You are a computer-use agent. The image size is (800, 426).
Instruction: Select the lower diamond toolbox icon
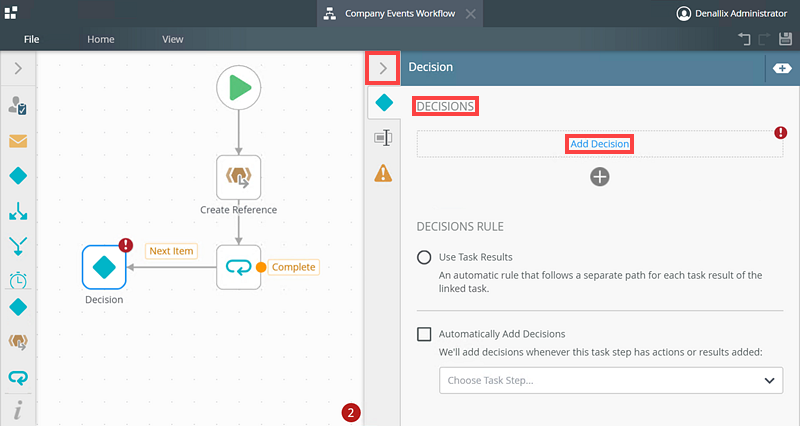[18, 308]
